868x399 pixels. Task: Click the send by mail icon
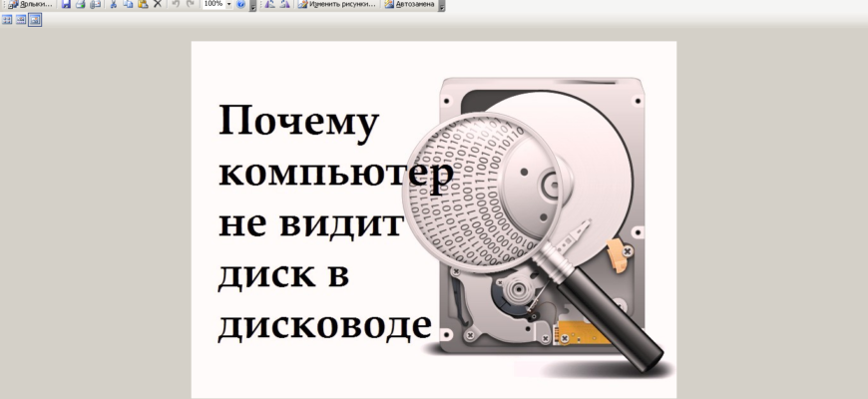(x=95, y=4)
